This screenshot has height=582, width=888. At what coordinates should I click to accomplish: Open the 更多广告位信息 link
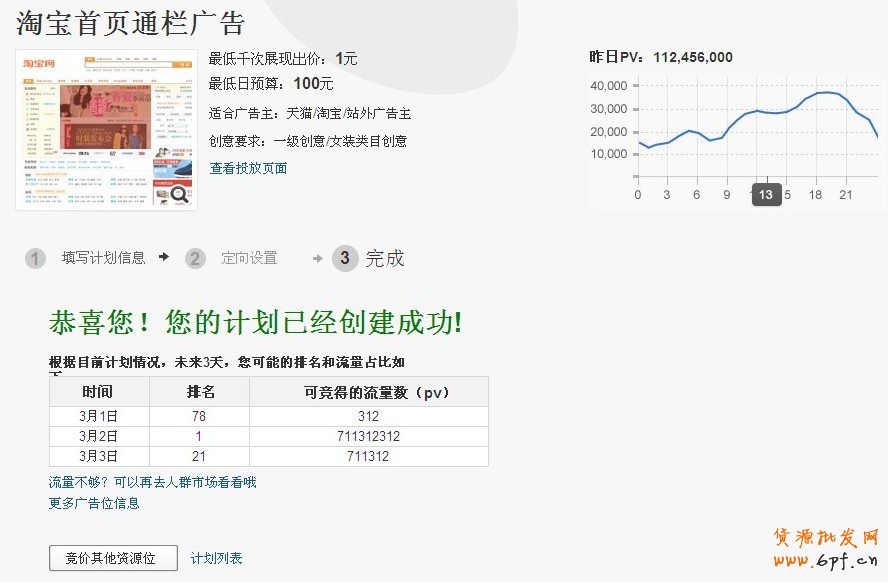pos(94,503)
